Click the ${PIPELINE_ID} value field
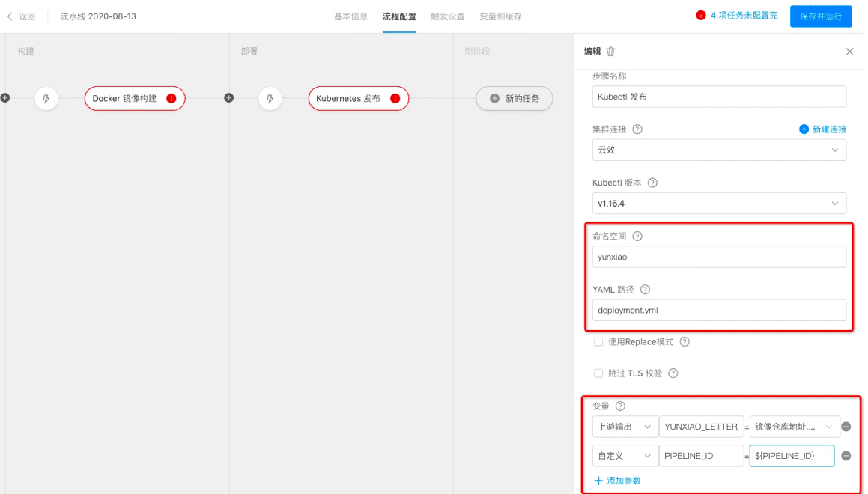 click(792, 456)
